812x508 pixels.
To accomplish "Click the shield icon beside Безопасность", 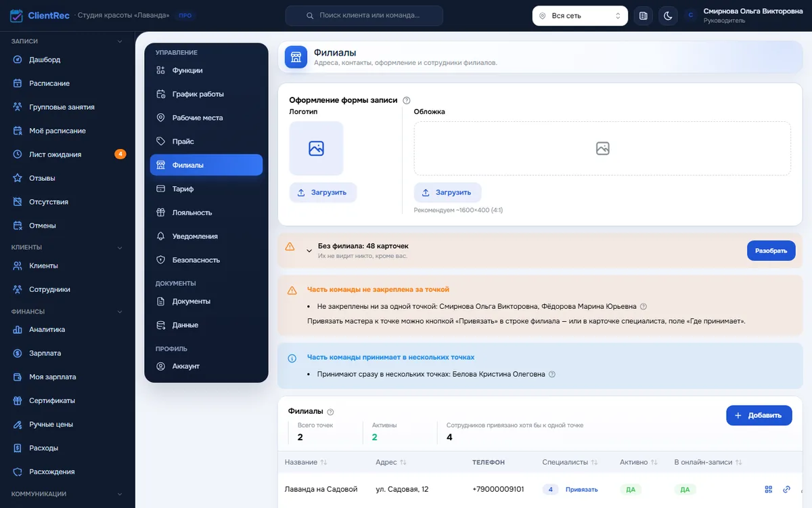I will click(x=160, y=260).
